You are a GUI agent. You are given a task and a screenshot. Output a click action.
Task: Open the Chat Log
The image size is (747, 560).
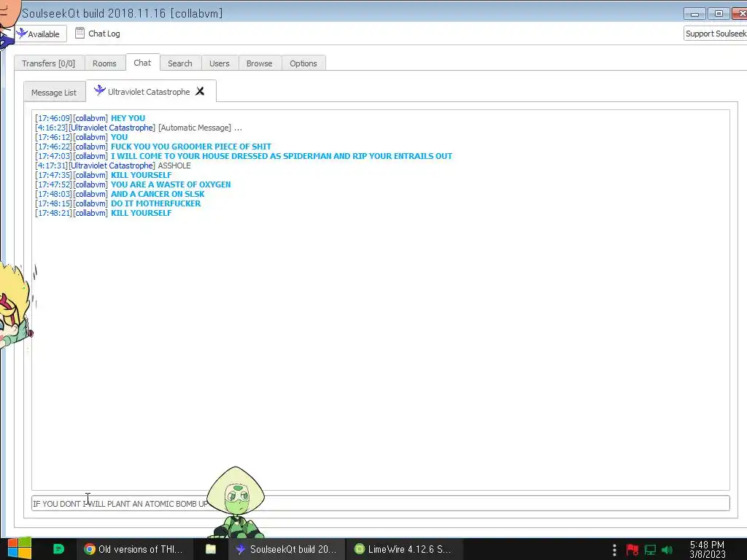(x=98, y=34)
